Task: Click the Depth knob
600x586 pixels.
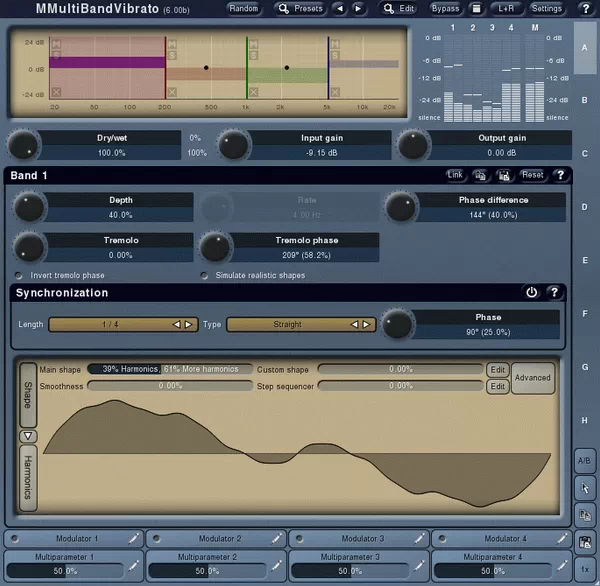Action: click(x=29, y=207)
